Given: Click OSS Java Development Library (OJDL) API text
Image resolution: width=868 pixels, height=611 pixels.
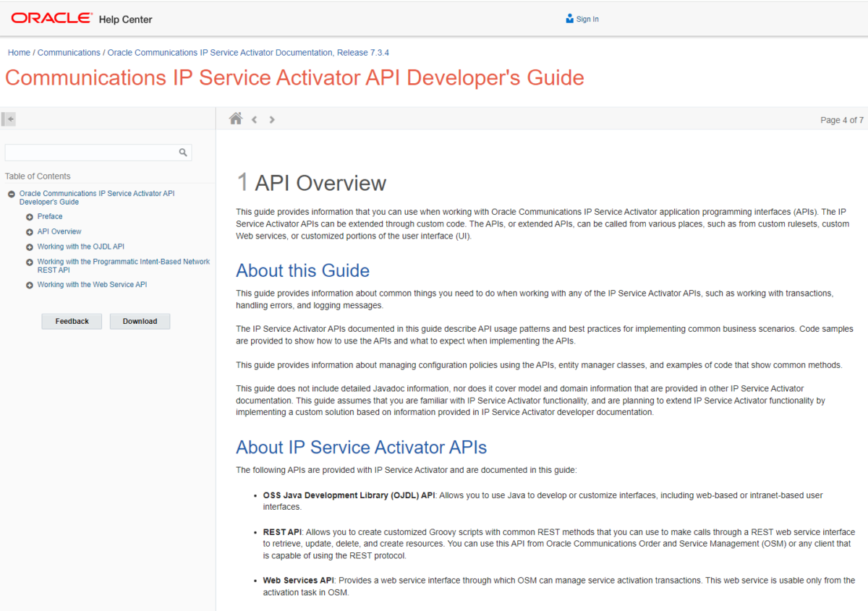Looking at the screenshot, I should tap(349, 495).
